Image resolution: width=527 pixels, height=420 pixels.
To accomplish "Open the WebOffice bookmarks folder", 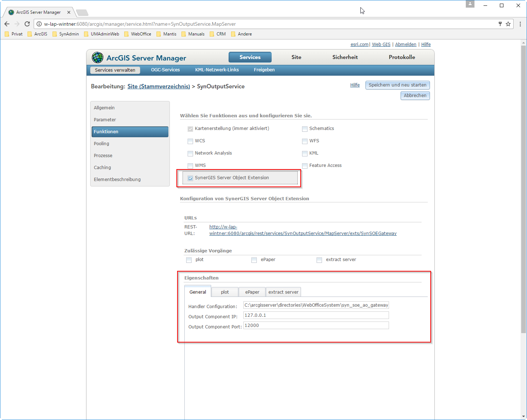I will 141,34.
